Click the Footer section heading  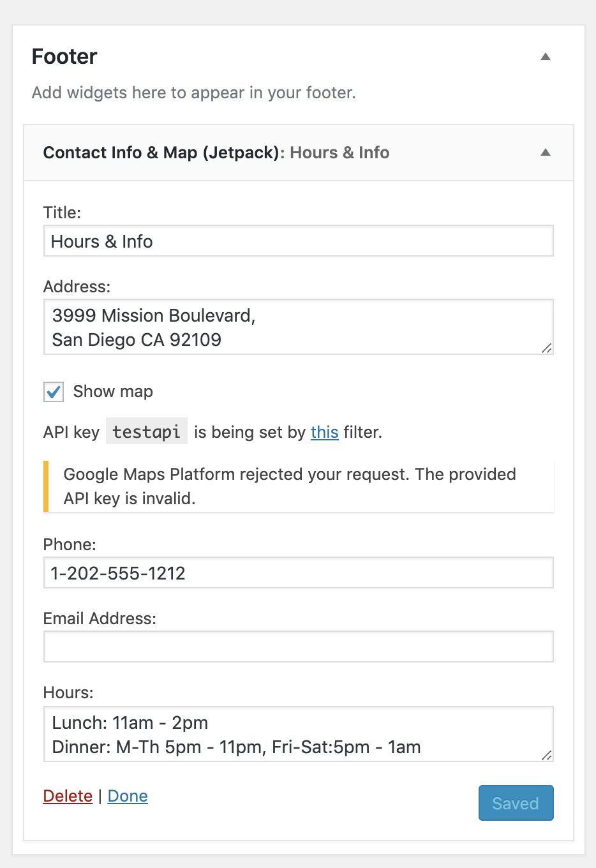pos(64,56)
